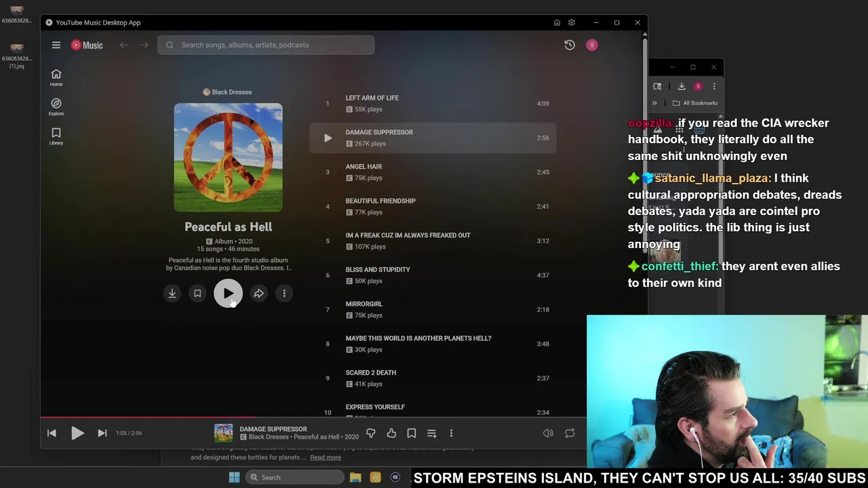
Task: Open the Recent activity history icon
Action: [570, 45]
